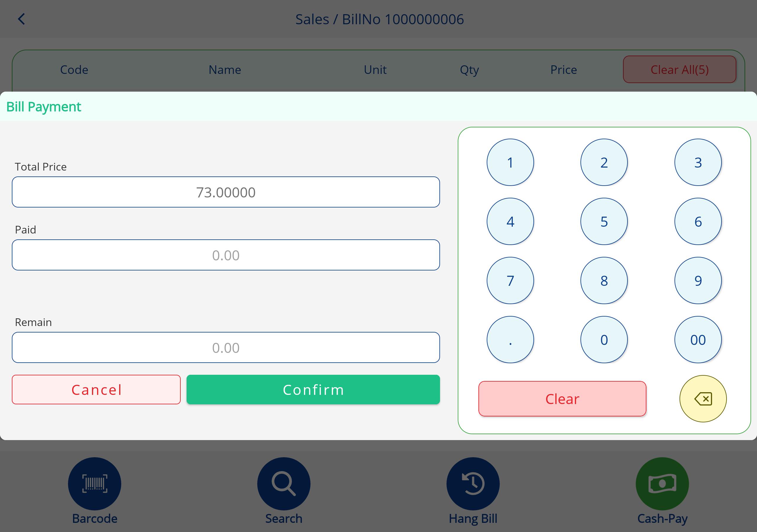The height and width of the screenshot is (532, 757).
Task: Click the Price column header
Action: tap(564, 69)
